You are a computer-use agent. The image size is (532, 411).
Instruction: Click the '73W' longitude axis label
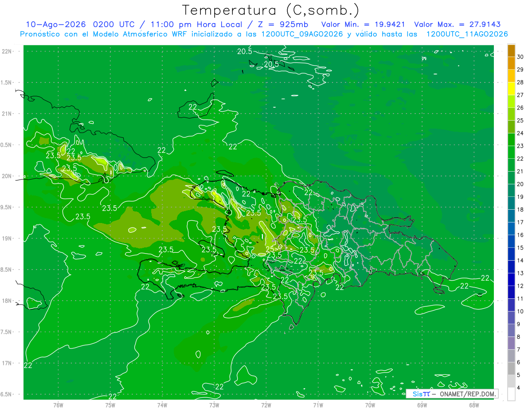coord(214,405)
